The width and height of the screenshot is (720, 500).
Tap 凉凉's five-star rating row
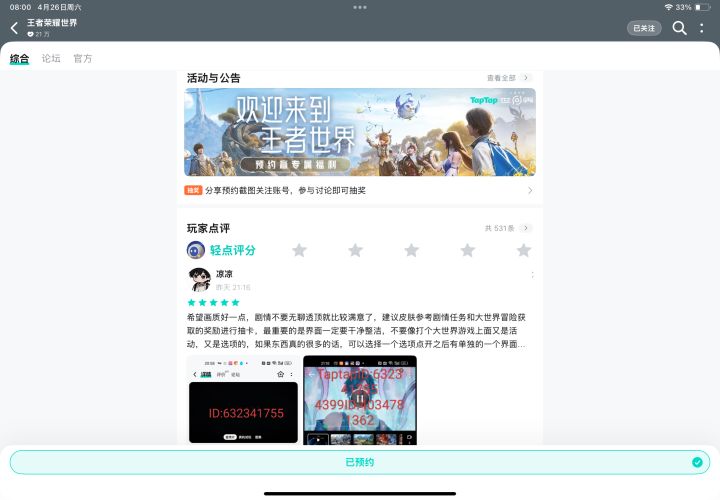[214, 303]
